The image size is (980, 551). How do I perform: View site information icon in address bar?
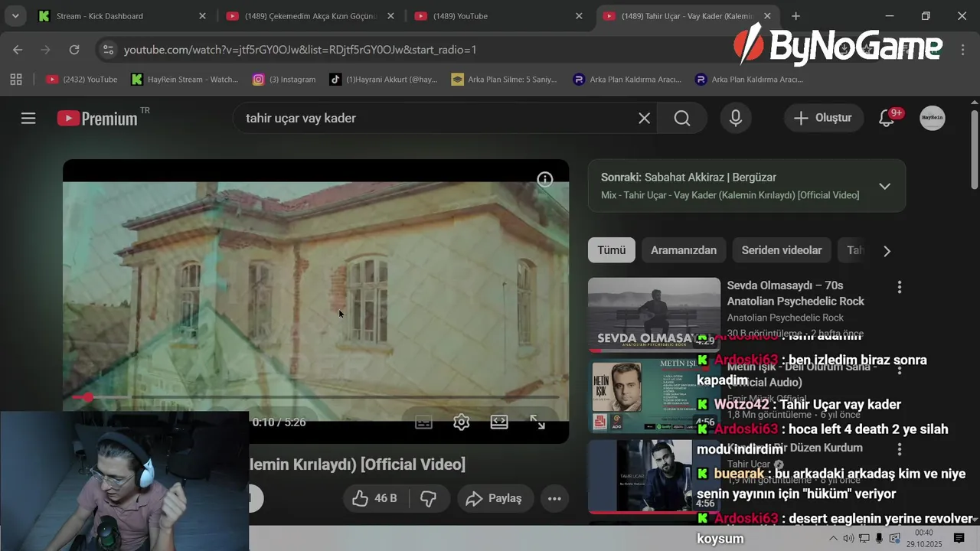tap(108, 50)
